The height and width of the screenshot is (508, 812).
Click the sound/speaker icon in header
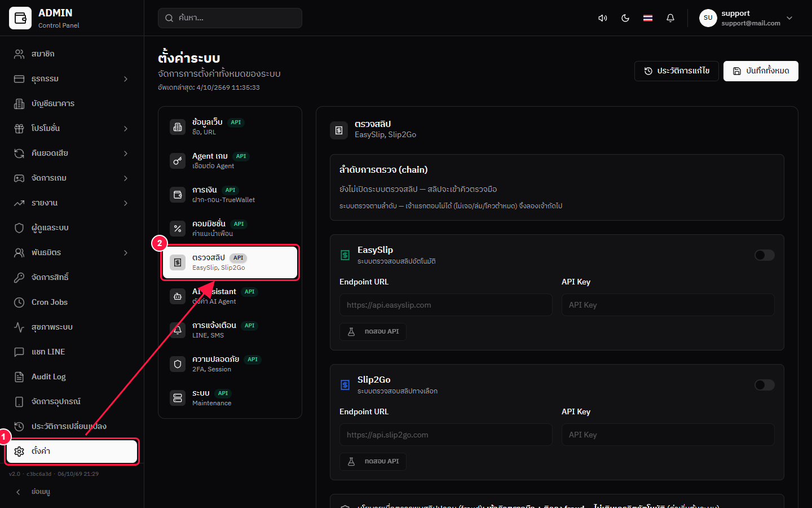[603, 18]
